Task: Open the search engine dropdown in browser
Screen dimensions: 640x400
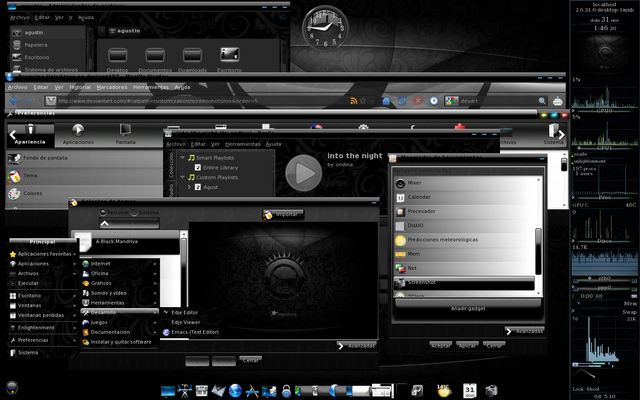Action: [x=452, y=101]
